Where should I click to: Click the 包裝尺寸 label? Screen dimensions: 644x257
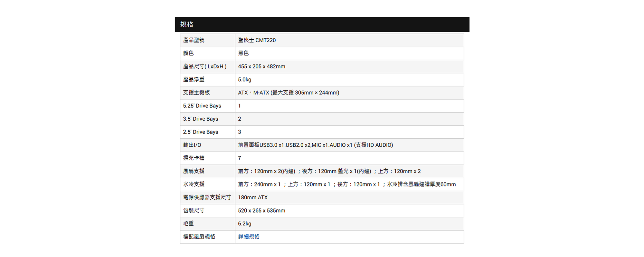[194, 211]
